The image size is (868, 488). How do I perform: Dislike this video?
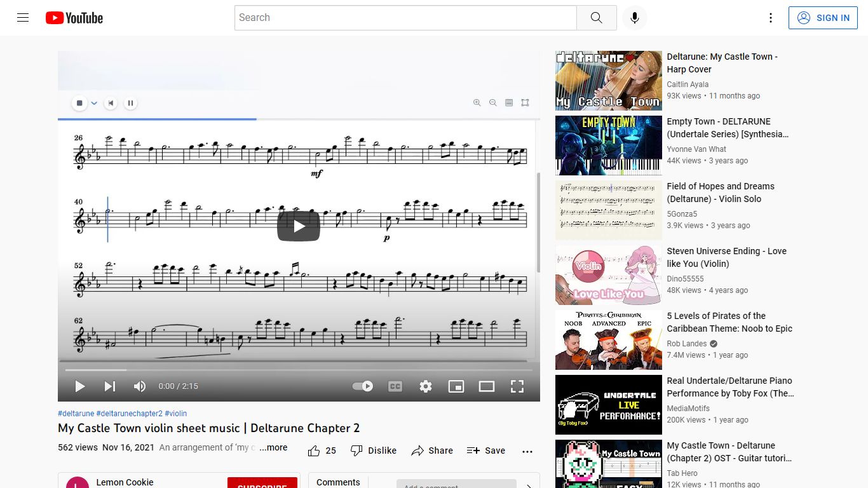click(374, 451)
